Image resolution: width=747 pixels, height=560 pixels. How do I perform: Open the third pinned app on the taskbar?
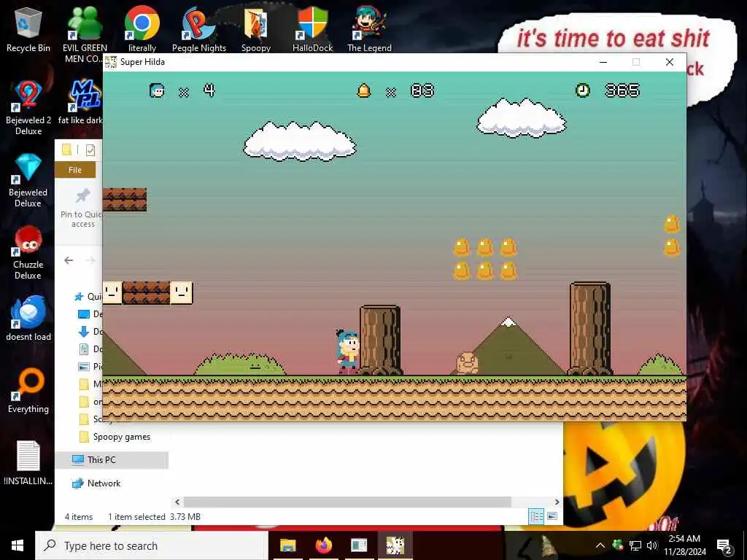(x=359, y=545)
